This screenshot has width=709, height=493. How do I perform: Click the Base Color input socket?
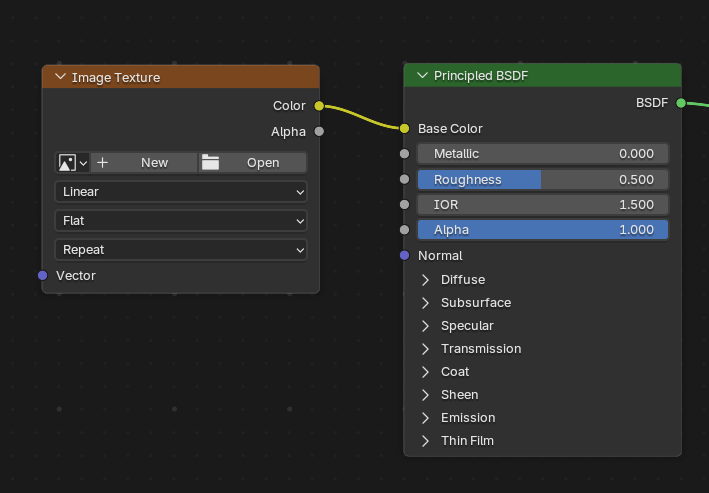coord(405,129)
